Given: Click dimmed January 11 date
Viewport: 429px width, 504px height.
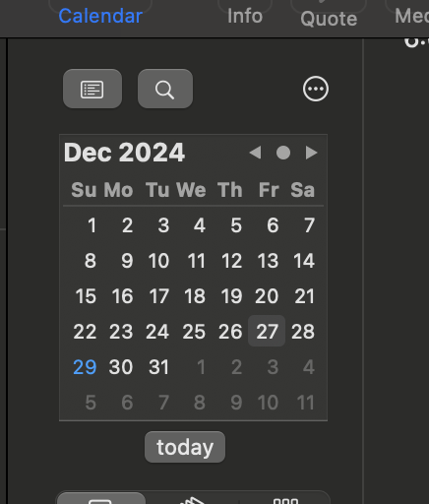Looking at the screenshot, I should [x=305, y=403].
